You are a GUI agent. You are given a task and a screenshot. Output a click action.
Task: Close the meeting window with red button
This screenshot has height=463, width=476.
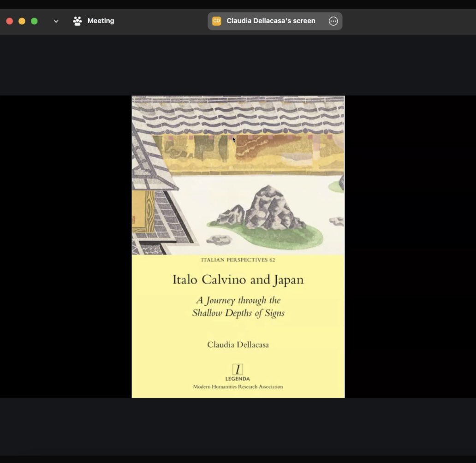(10, 21)
